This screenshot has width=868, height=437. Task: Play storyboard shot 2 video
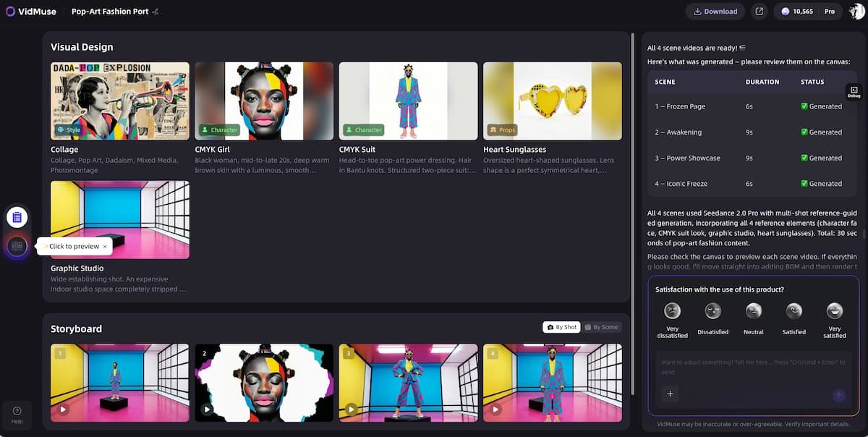pos(207,409)
